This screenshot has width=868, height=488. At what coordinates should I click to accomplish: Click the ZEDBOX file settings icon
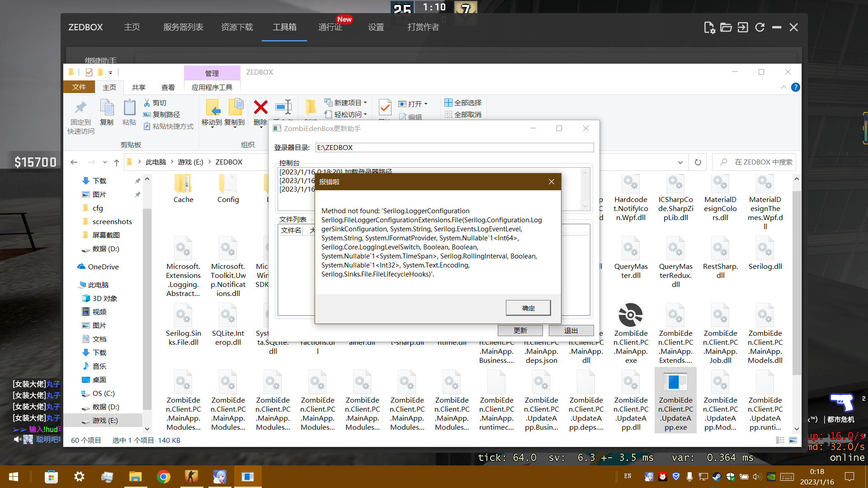pos(709,28)
